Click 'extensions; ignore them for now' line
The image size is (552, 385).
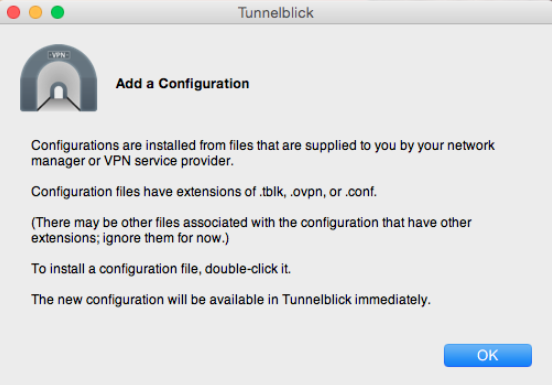130,238
